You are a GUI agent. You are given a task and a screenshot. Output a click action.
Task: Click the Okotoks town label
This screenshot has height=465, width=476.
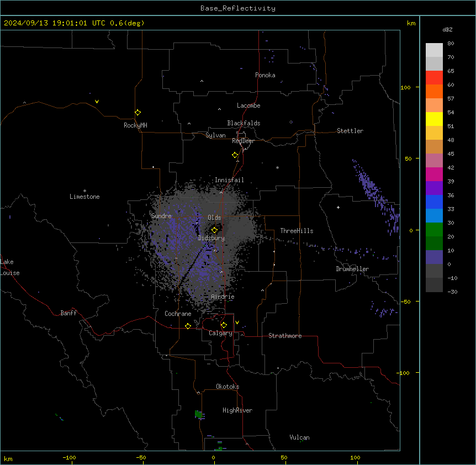click(x=228, y=387)
